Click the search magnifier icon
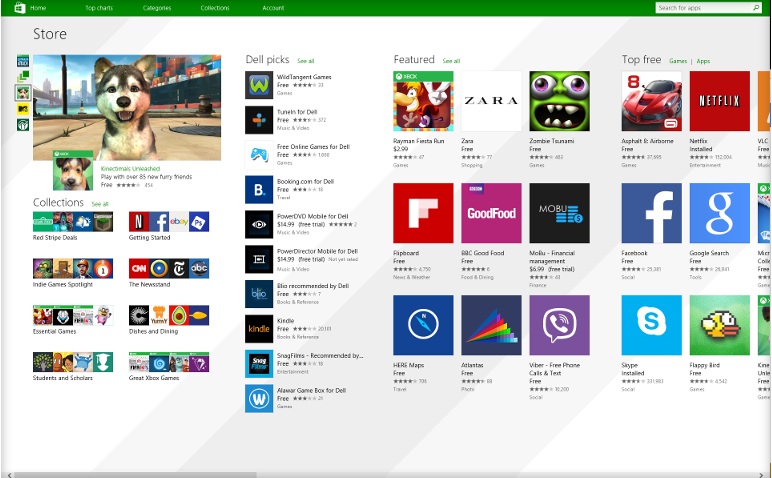Screen dimensions: 772x478 (x=756, y=7)
